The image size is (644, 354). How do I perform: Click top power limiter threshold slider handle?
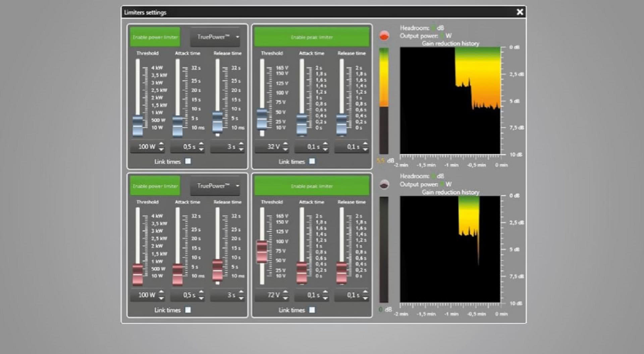(x=138, y=126)
